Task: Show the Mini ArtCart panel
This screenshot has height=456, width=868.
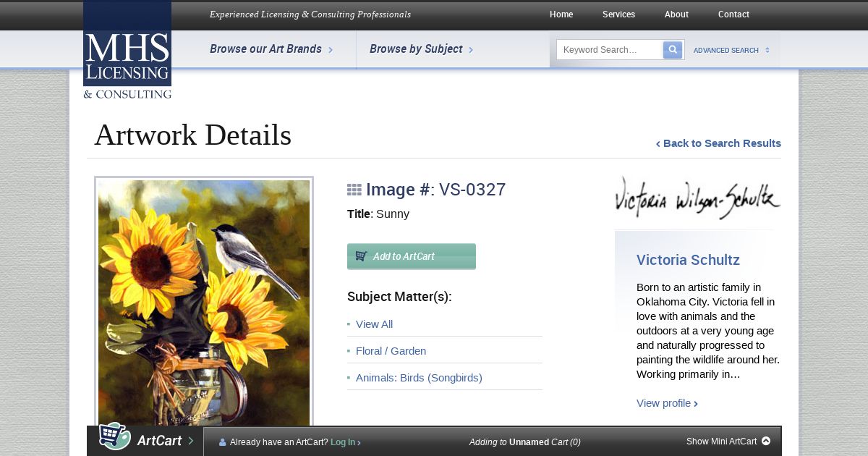Action: click(x=728, y=442)
